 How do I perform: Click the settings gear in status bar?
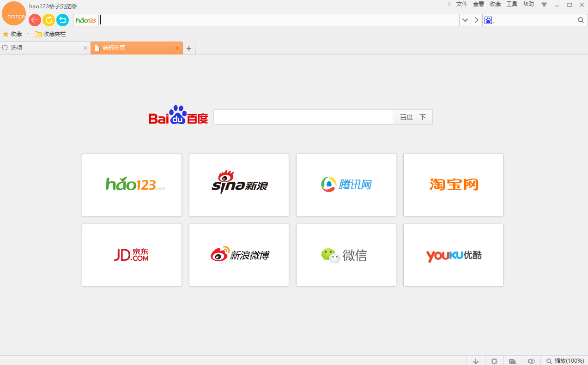[494, 361]
